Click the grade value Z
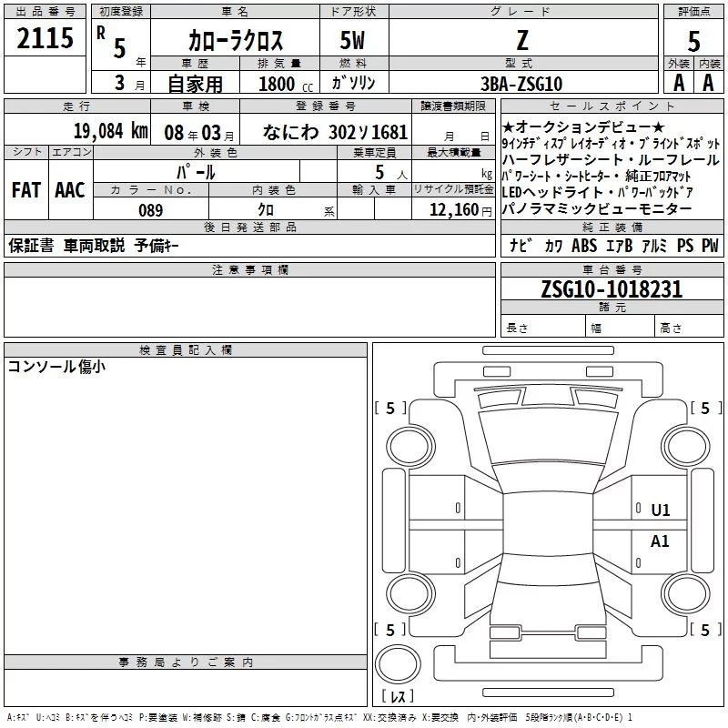 pos(522,40)
